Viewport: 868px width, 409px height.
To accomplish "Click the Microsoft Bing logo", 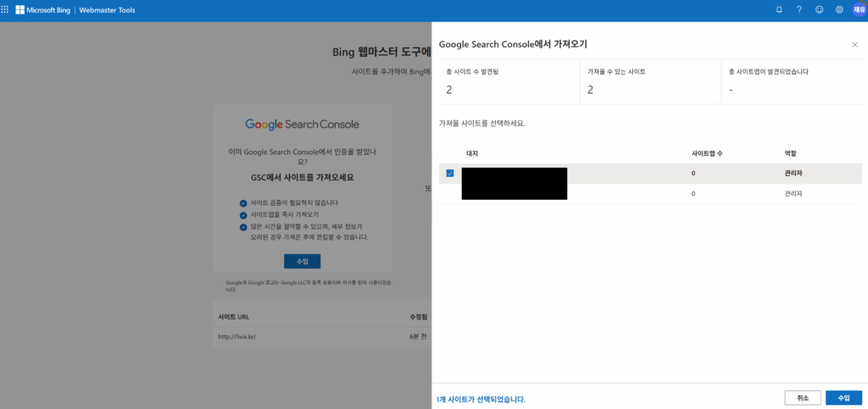I will [x=42, y=10].
